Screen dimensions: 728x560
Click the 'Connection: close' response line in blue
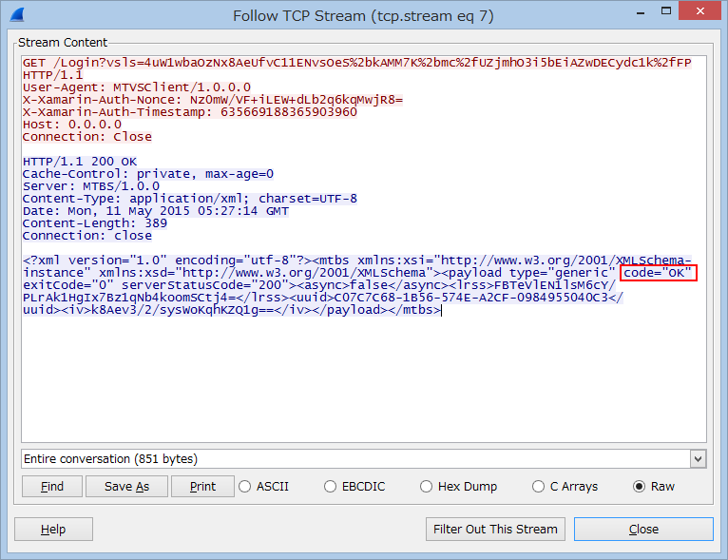click(x=87, y=236)
